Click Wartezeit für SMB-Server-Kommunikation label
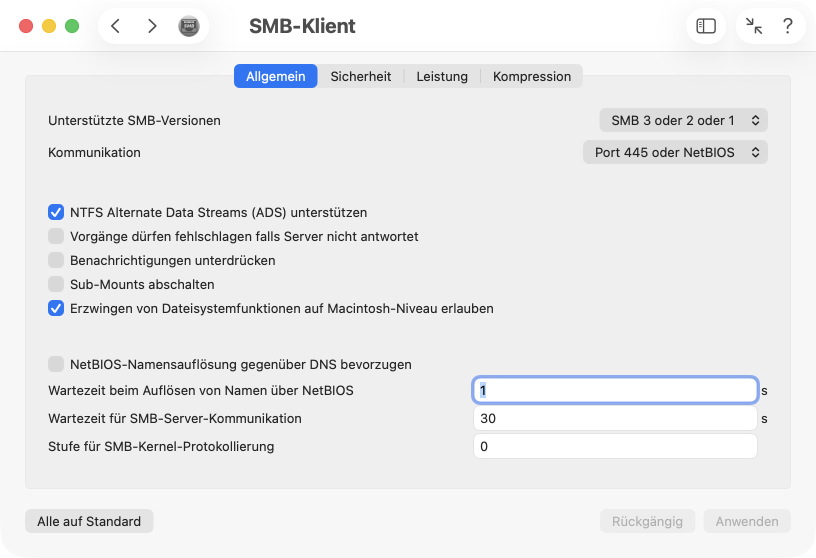This screenshot has width=816, height=558. [x=175, y=418]
